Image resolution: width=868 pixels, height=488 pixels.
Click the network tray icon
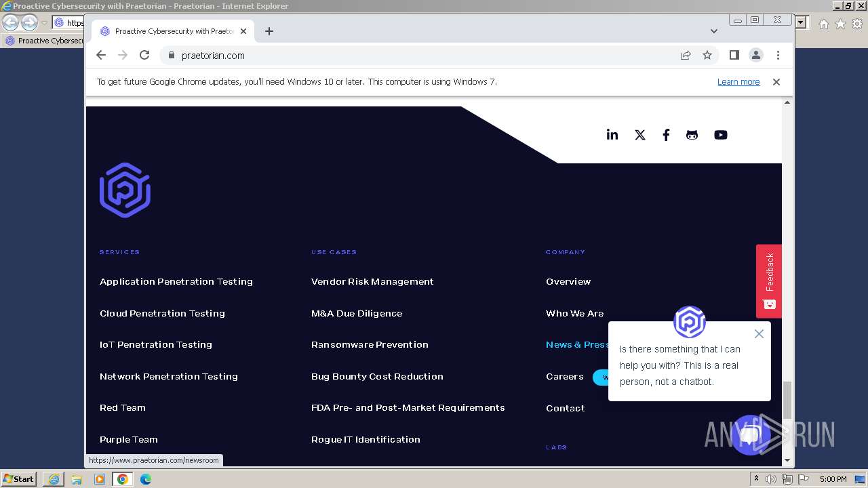point(787,479)
